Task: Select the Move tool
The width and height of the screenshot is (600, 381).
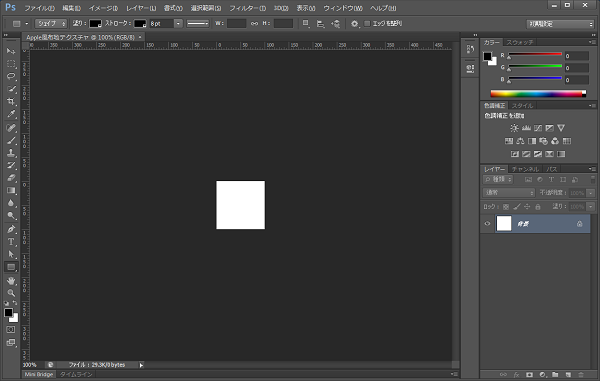Action: pyautogui.click(x=11, y=51)
